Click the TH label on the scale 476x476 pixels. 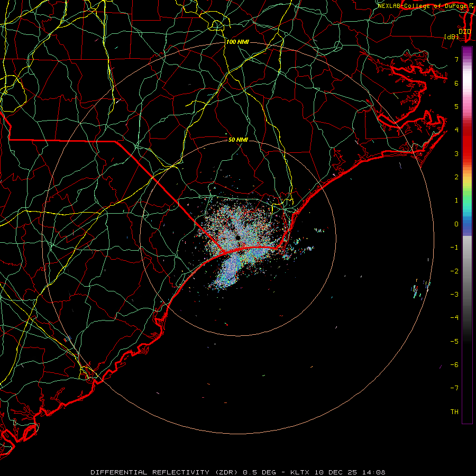pyautogui.click(x=454, y=412)
